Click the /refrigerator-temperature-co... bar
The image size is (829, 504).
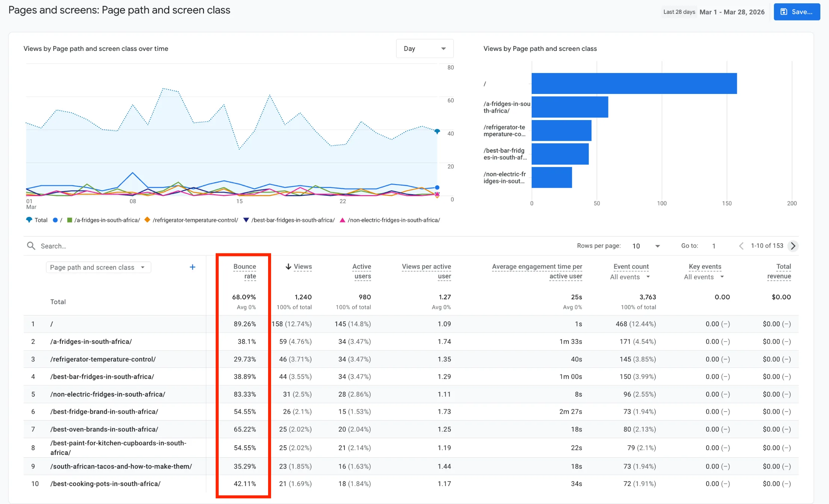[x=561, y=131]
